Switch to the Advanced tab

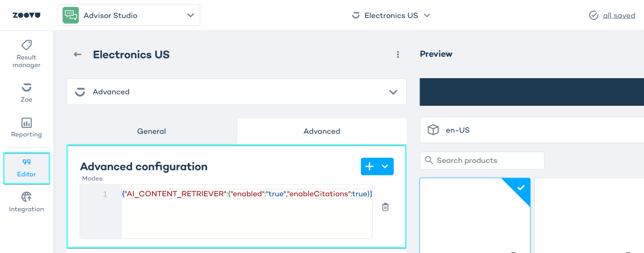(x=322, y=131)
